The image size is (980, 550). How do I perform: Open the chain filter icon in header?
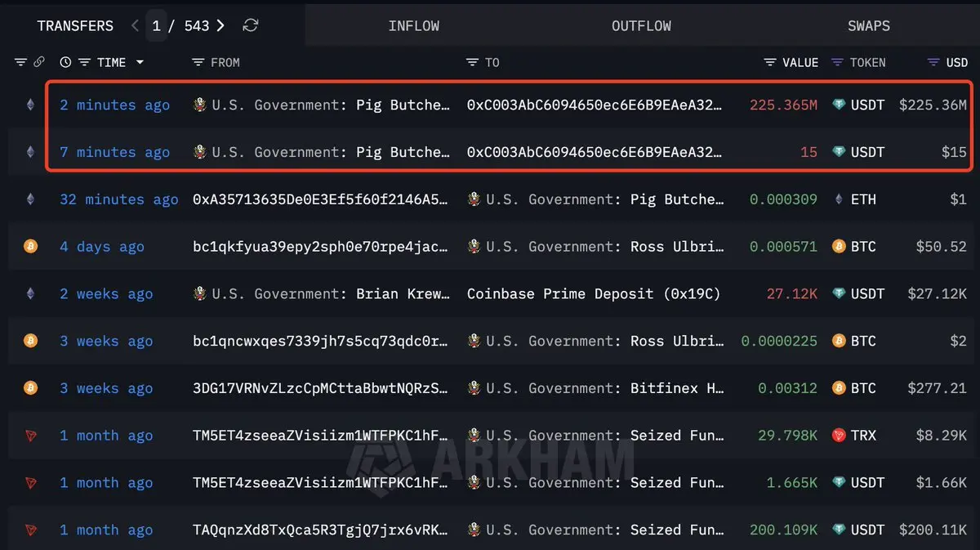(x=21, y=62)
